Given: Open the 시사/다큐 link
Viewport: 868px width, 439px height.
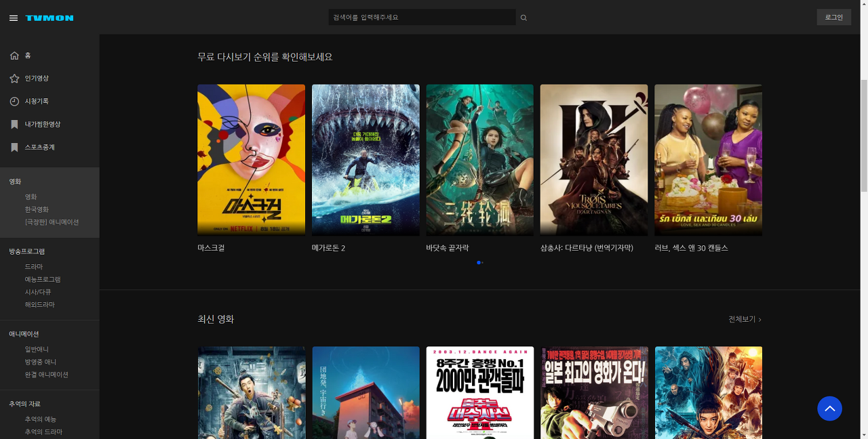Looking at the screenshot, I should click(38, 292).
